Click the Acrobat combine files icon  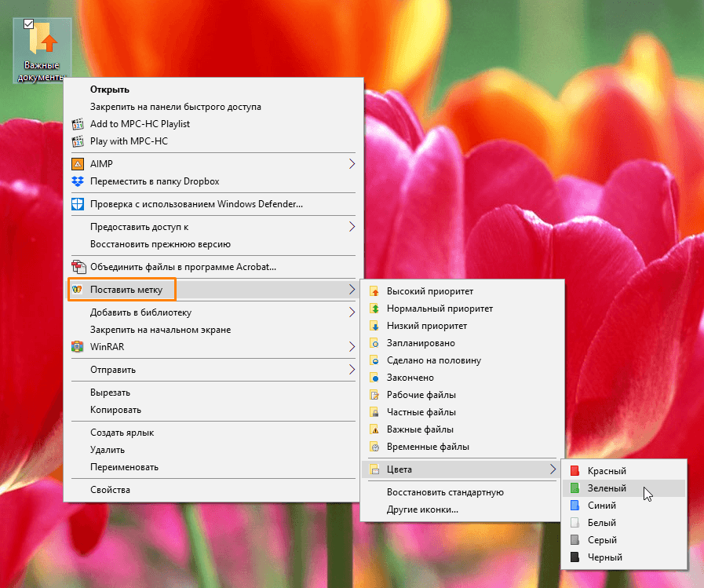78,267
